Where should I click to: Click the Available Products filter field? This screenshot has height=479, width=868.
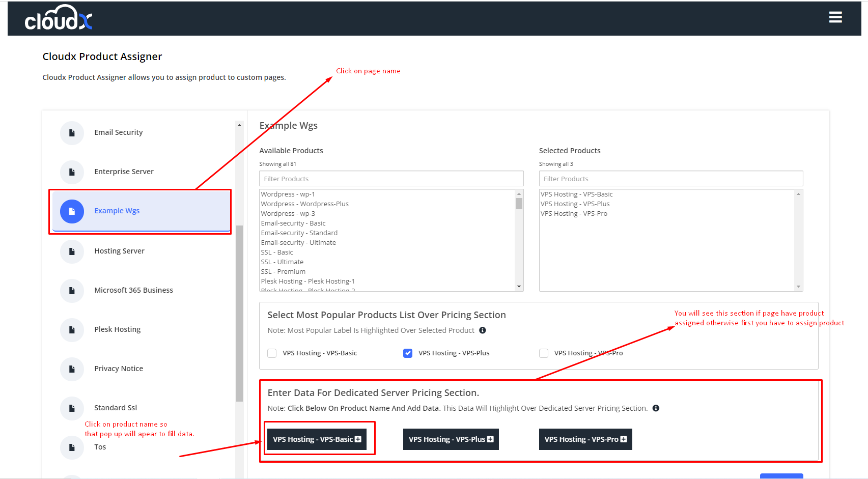pos(391,179)
